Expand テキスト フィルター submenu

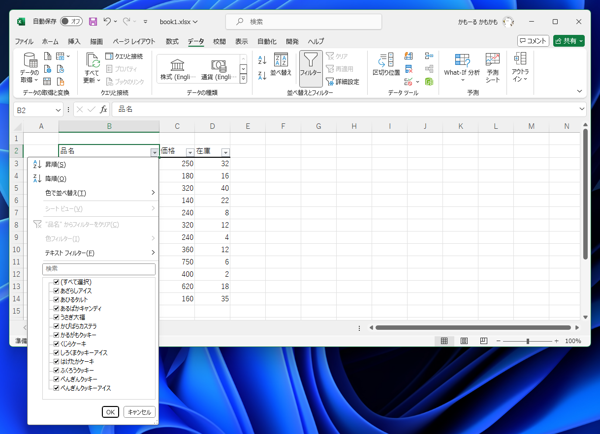(153, 253)
